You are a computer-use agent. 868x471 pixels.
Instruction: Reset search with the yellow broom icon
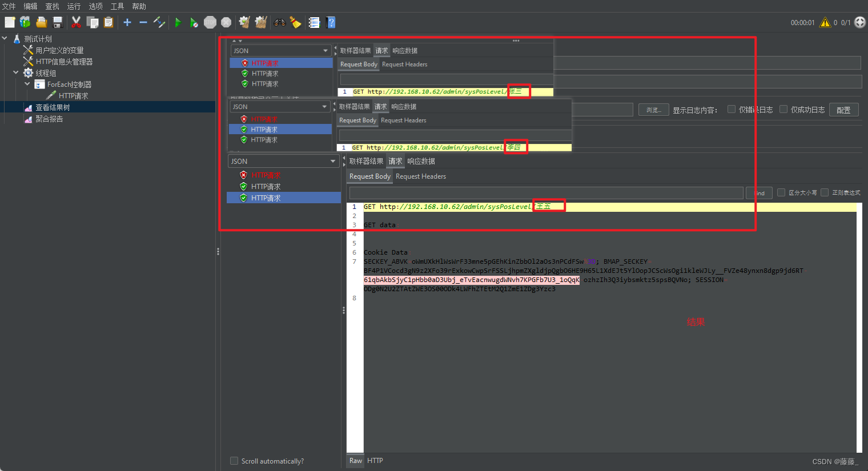(x=295, y=22)
